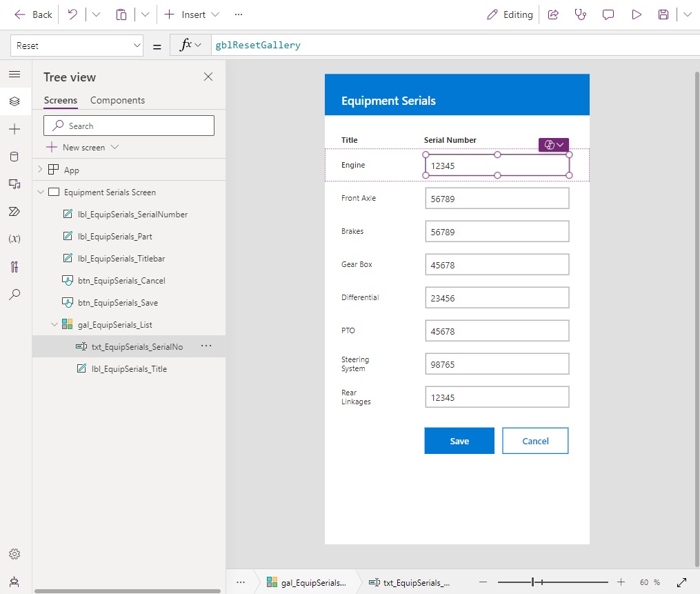Open the comments panel

coord(608,14)
